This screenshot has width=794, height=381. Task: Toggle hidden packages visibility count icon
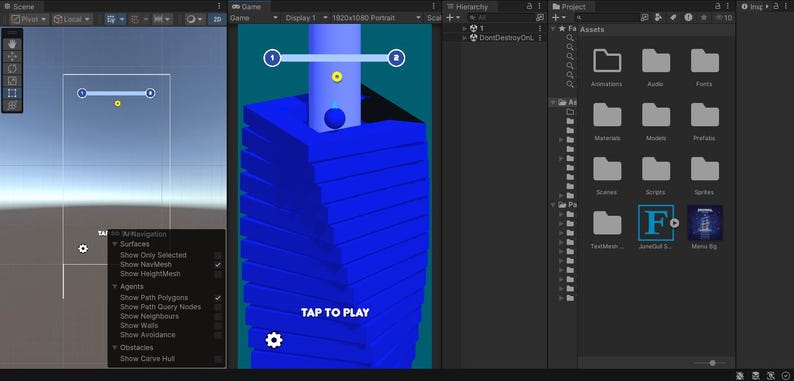[724, 18]
